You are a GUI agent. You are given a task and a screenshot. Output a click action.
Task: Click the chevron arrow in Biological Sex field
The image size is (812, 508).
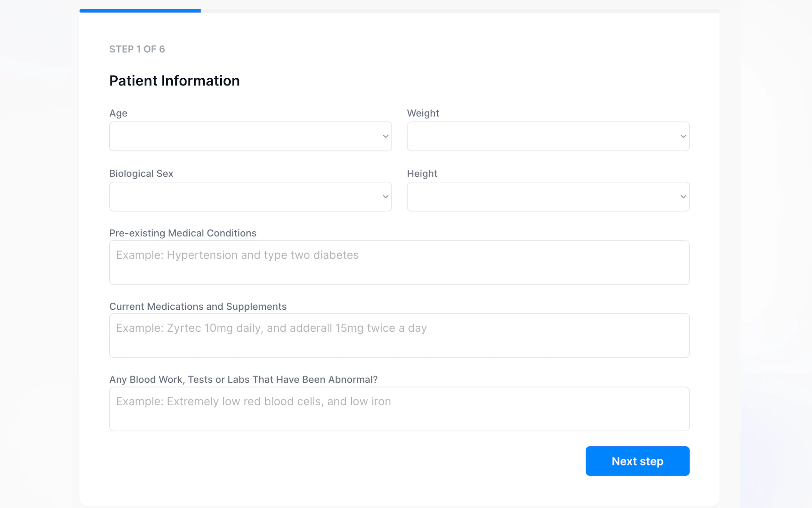[x=385, y=196]
